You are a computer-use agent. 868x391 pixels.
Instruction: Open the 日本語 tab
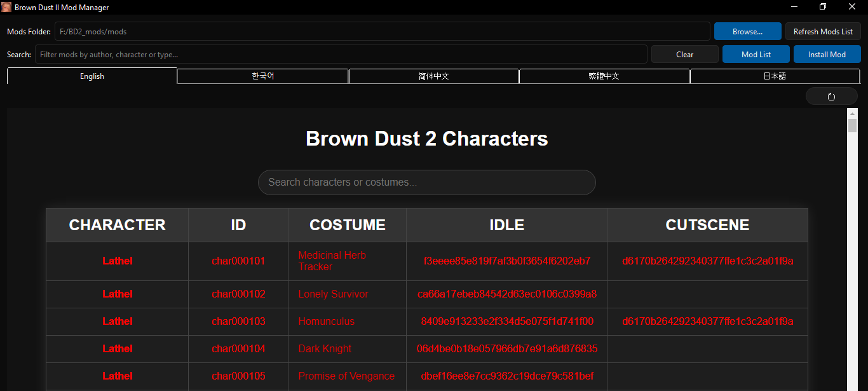(x=775, y=76)
